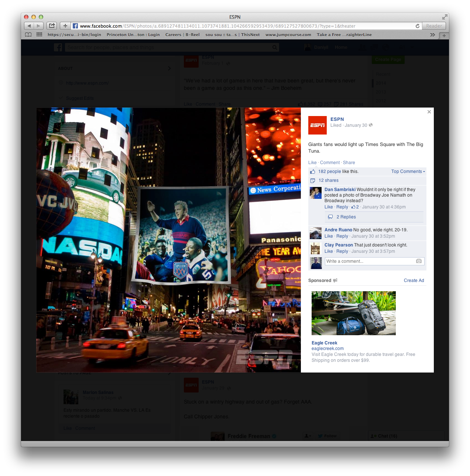This screenshot has width=470, height=476.
Task: Open the sou sou ThisNext bookmark
Action: pyautogui.click(x=233, y=35)
